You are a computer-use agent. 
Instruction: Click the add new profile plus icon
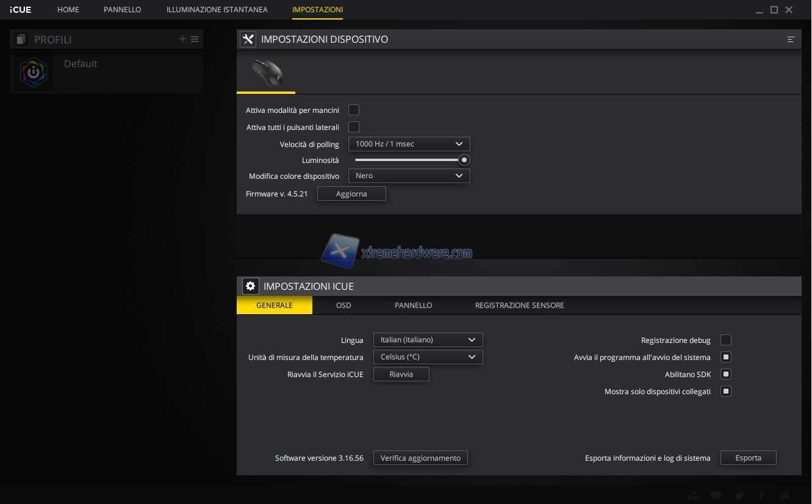click(182, 39)
